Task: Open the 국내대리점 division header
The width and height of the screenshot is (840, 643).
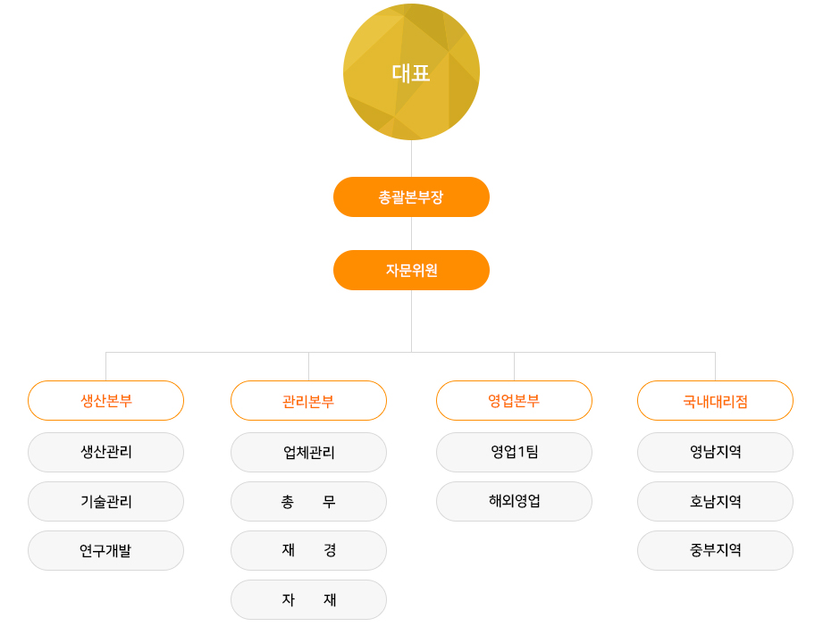Action: 715,401
